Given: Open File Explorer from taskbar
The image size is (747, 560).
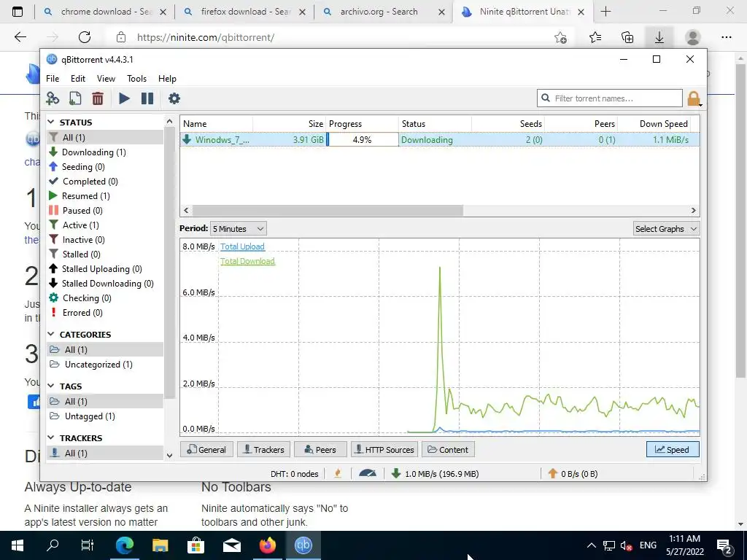Looking at the screenshot, I should pos(160,545).
